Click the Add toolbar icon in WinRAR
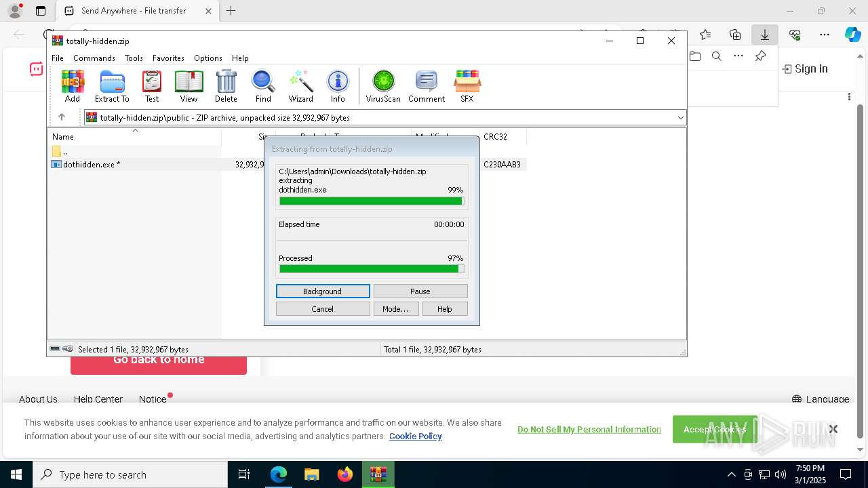This screenshot has width=868, height=488. [73, 86]
